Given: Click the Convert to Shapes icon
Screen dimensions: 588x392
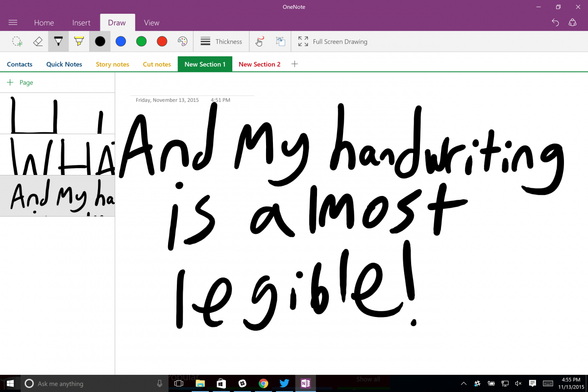Looking at the screenshot, I should click(280, 42).
